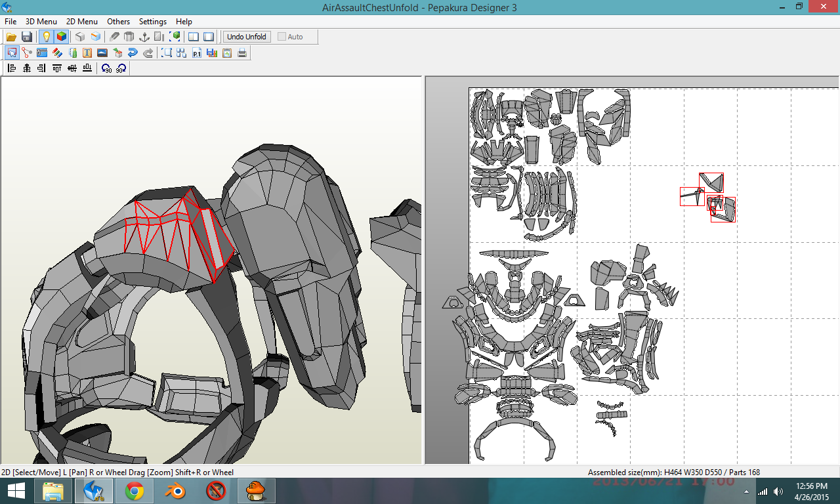Viewport: 840px width, 504px height.
Task: Open Google Chrome from the taskbar
Action: click(135, 491)
